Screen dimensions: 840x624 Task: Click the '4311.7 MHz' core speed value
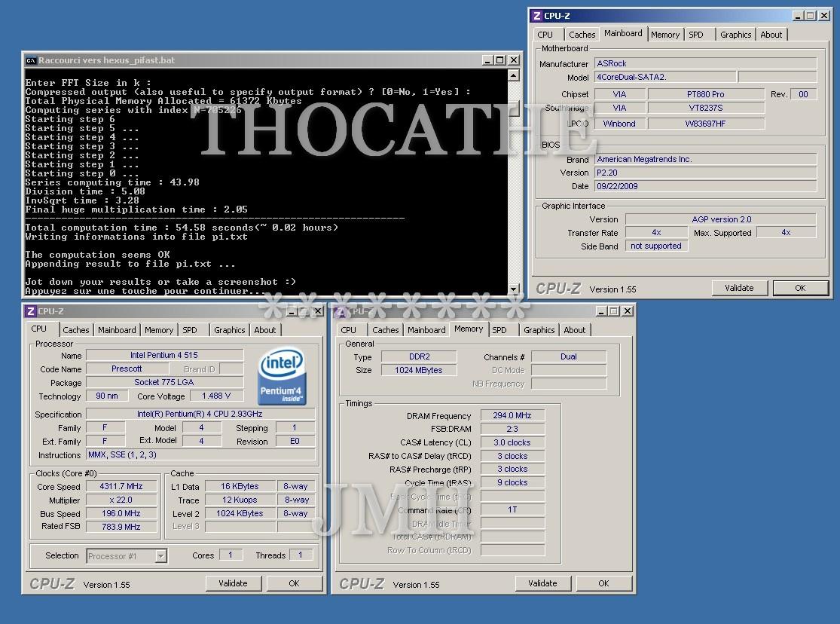[x=121, y=486]
